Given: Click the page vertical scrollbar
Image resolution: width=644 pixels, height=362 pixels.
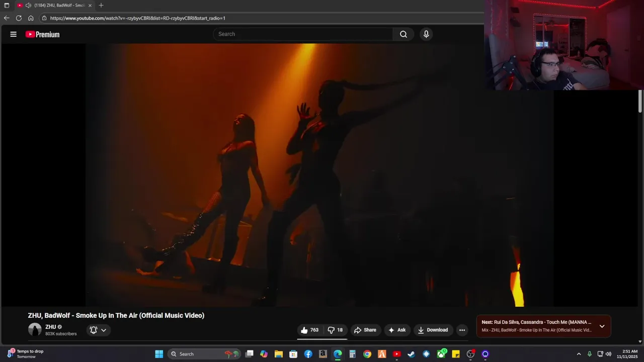Looking at the screenshot, I should point(640,102).
